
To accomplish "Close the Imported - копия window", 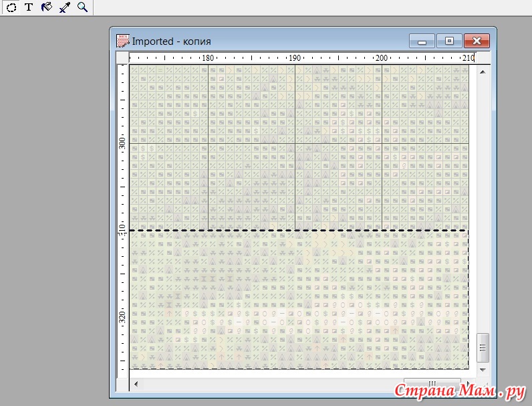I will [x=477, y=41].
